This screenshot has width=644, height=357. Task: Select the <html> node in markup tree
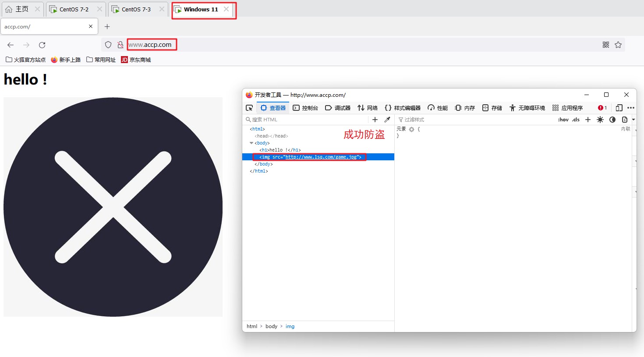(x=258, y=129)
